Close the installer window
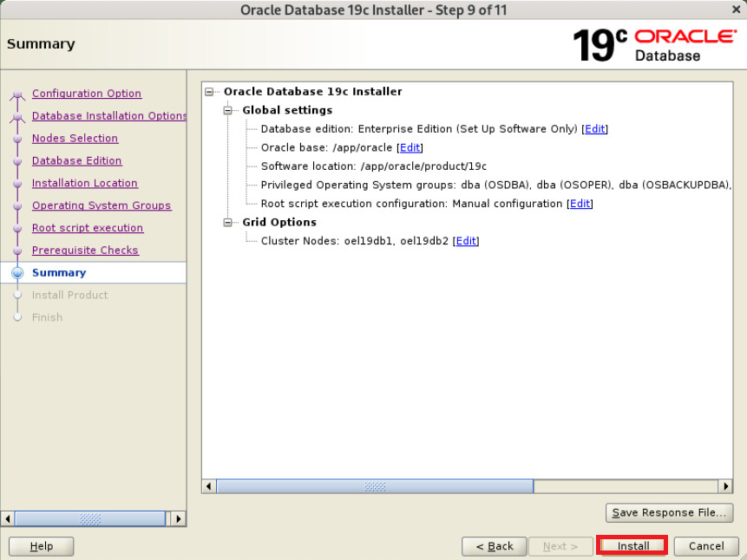 736,9
